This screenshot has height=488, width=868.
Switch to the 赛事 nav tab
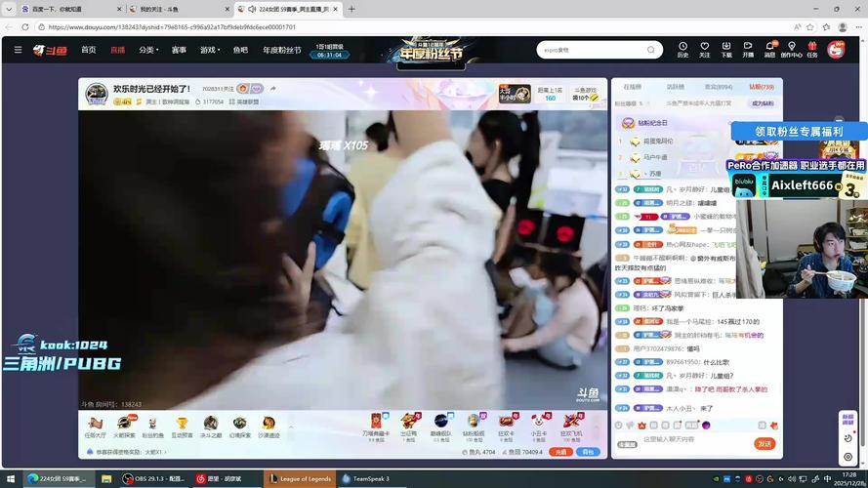click(x=179, y=50)
